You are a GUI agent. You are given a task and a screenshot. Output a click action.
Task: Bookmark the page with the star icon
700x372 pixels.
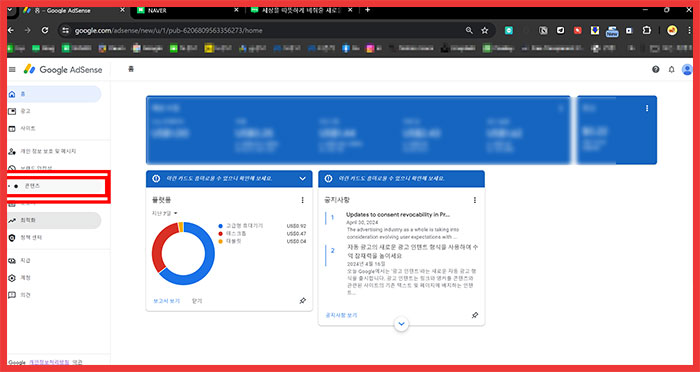[485, 30]
